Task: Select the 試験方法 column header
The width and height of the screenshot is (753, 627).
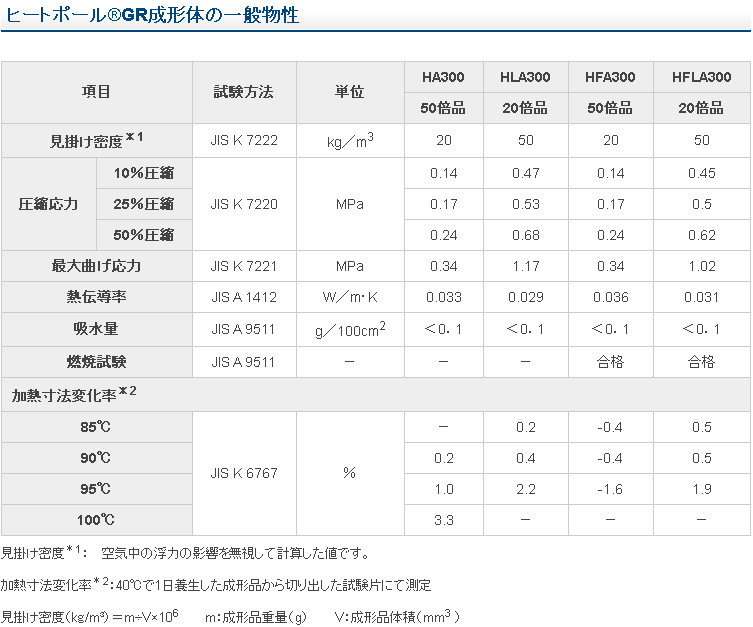Action: coord(244,92)
